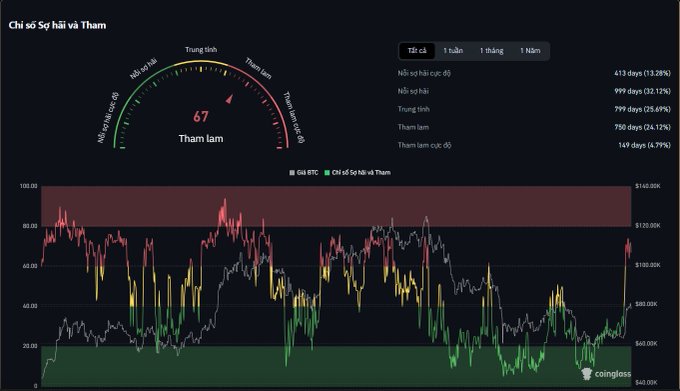Switch to the "1 tuần" tab
Viewport: 680px width, 391px height.
[x=453, y=51]
